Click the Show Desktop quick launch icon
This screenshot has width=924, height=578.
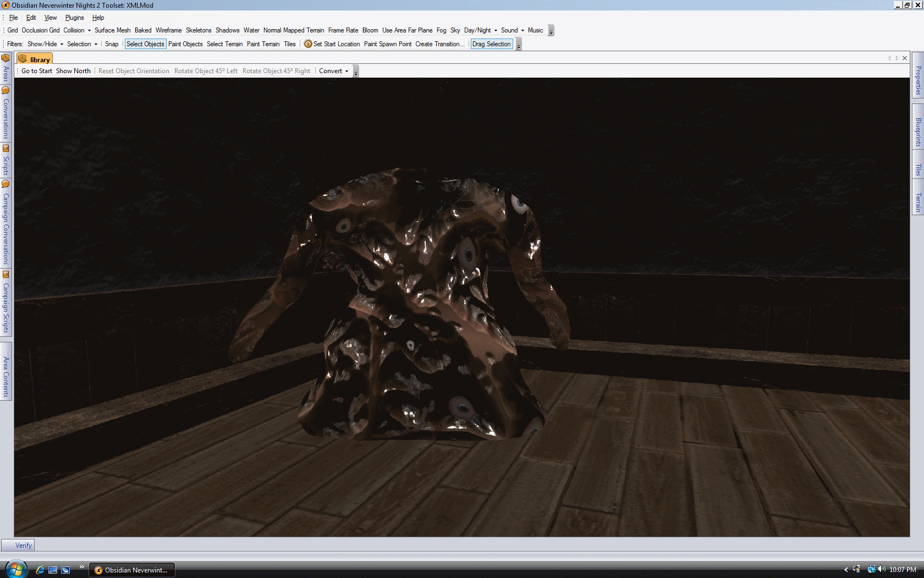tap(53, 570)
